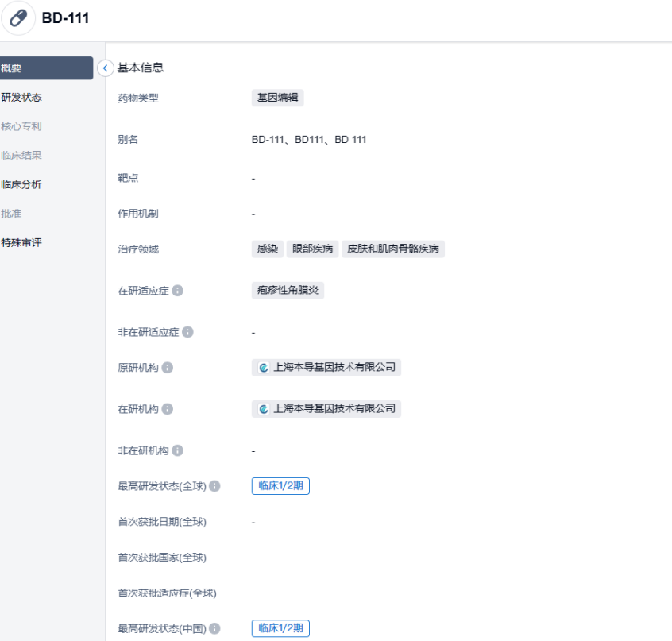Screen dimensions: 672x641
Task: Click info icon beside 最高研发状态(全球)
Action: point(214,486)
